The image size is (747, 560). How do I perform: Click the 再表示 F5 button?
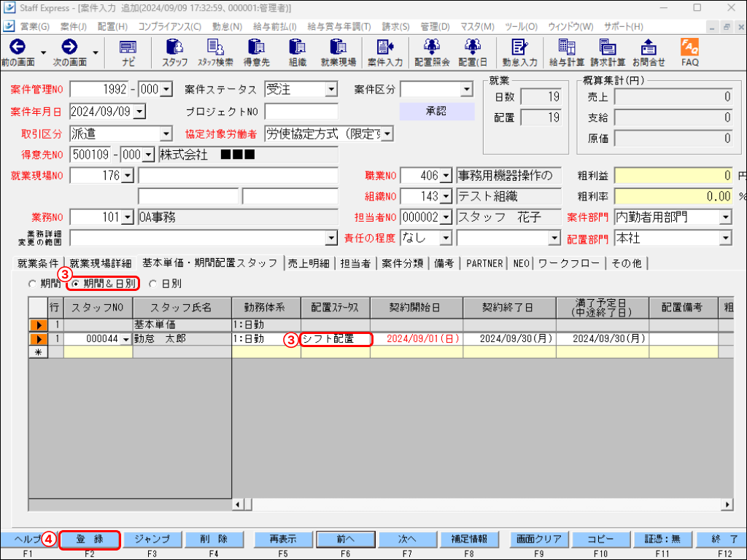pyautogui.click(x=283, y=540)
